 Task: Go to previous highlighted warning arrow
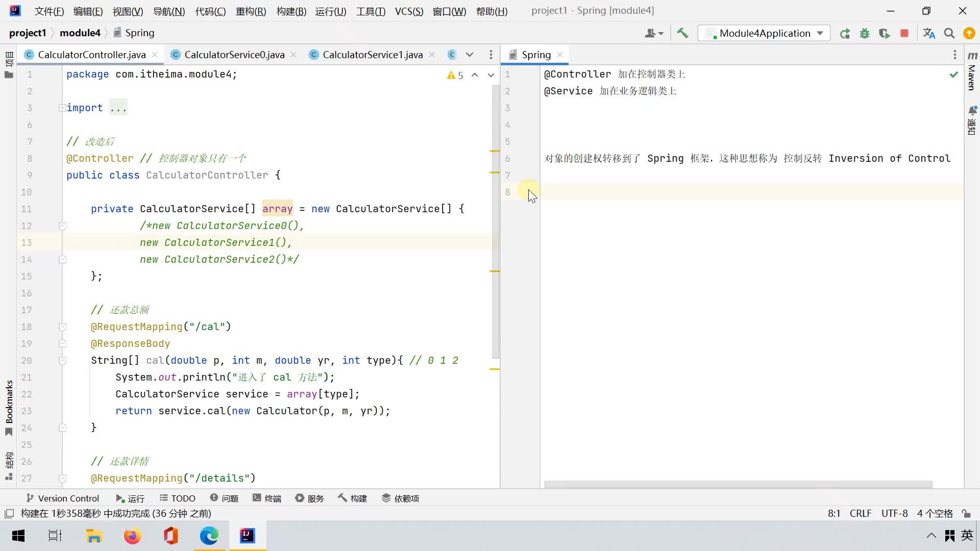(475, 75)
